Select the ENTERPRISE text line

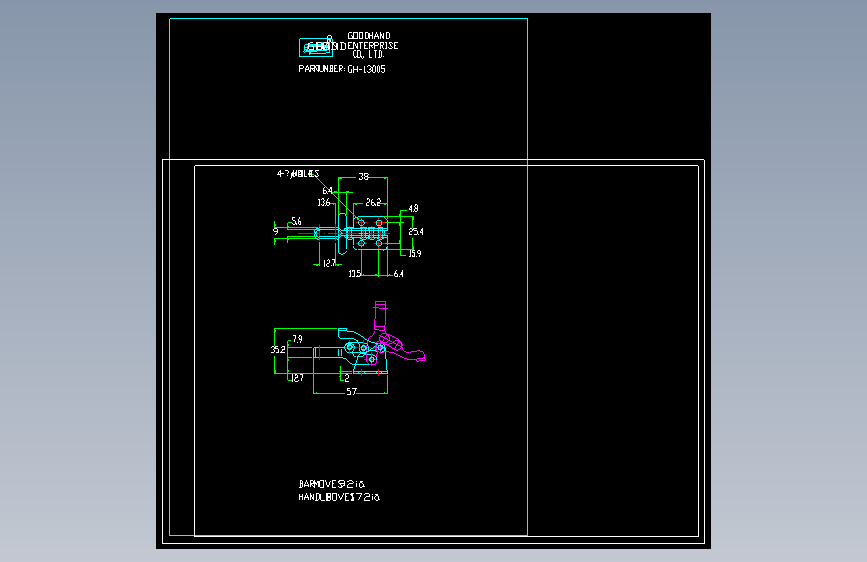click(373, 45)
